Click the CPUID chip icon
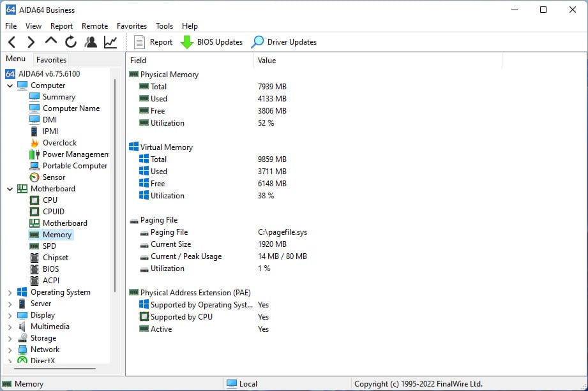 (34, 212)
